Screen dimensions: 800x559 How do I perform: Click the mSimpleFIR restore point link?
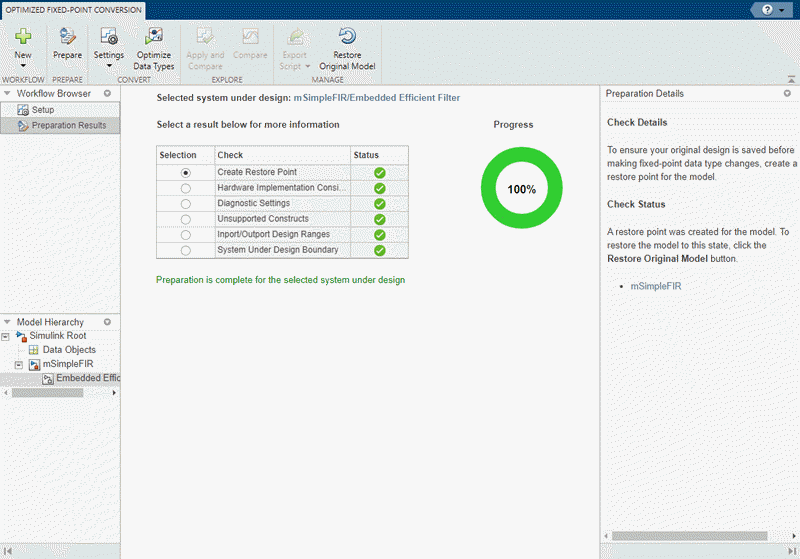coord(656,286)
